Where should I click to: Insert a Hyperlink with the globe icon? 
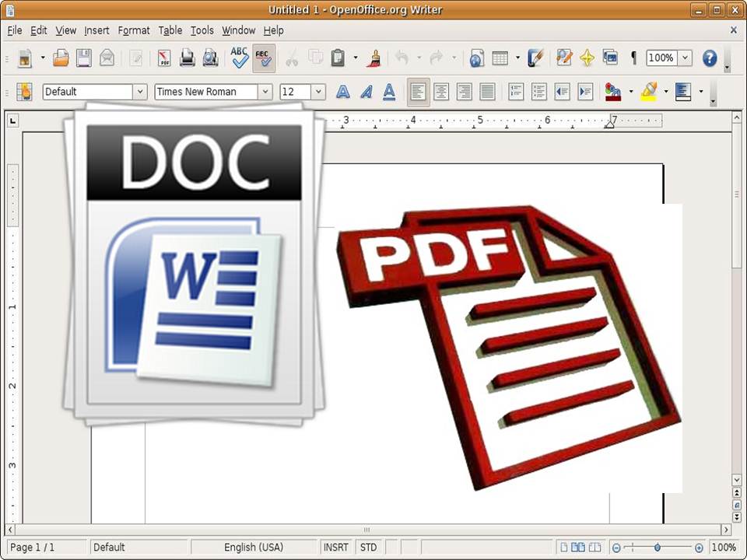pyautogui.click(x=476, y=58)
